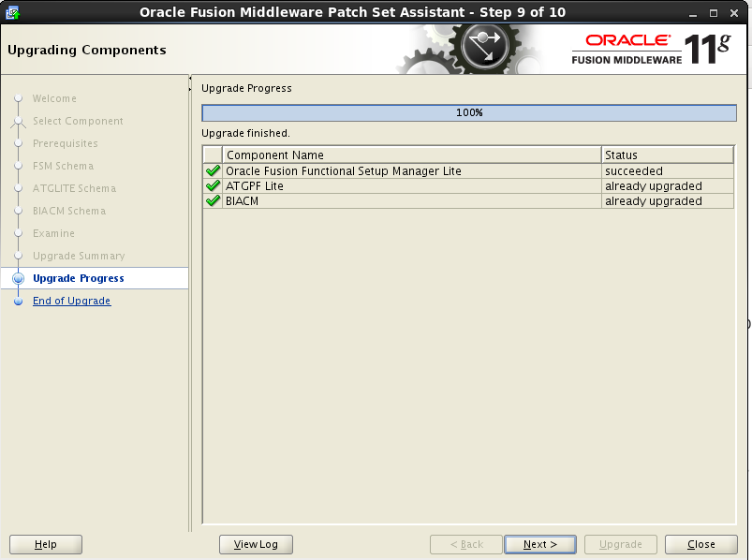Select the FSM Schema step

click(64, 166)
